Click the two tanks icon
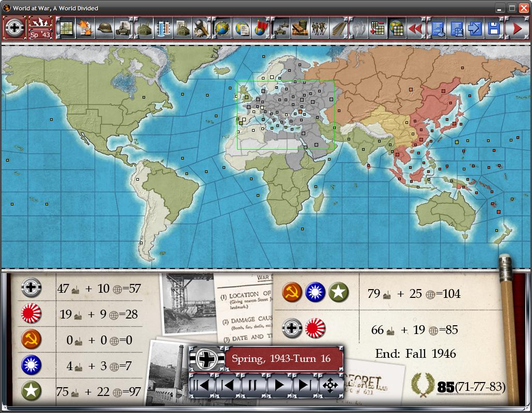532x413 pixels. (x=280, y=28)
